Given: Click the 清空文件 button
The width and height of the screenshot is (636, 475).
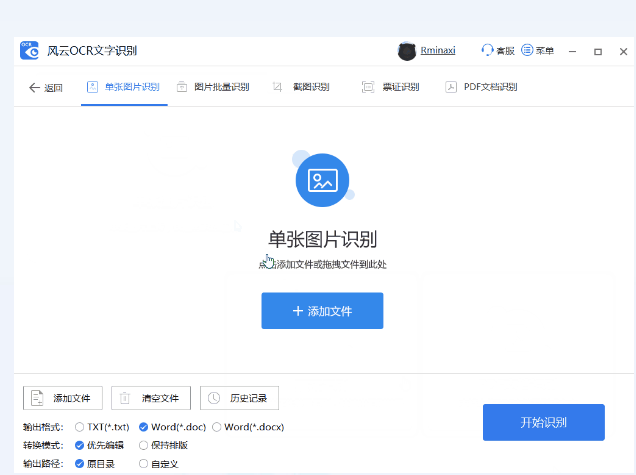Looking at the screenshot, I should click(x=151, y=398).
